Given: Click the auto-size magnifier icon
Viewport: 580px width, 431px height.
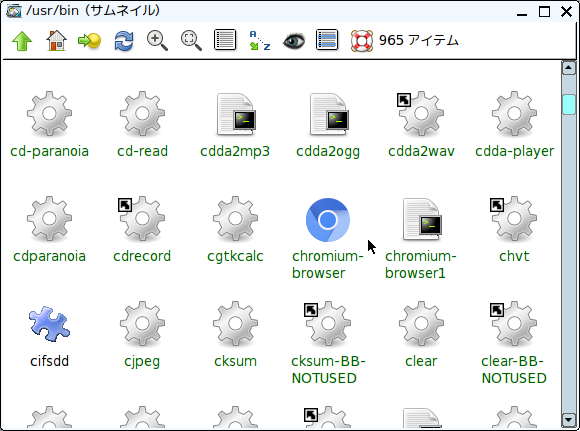Looking at the screenshot, I should click(x=191, y=40).
